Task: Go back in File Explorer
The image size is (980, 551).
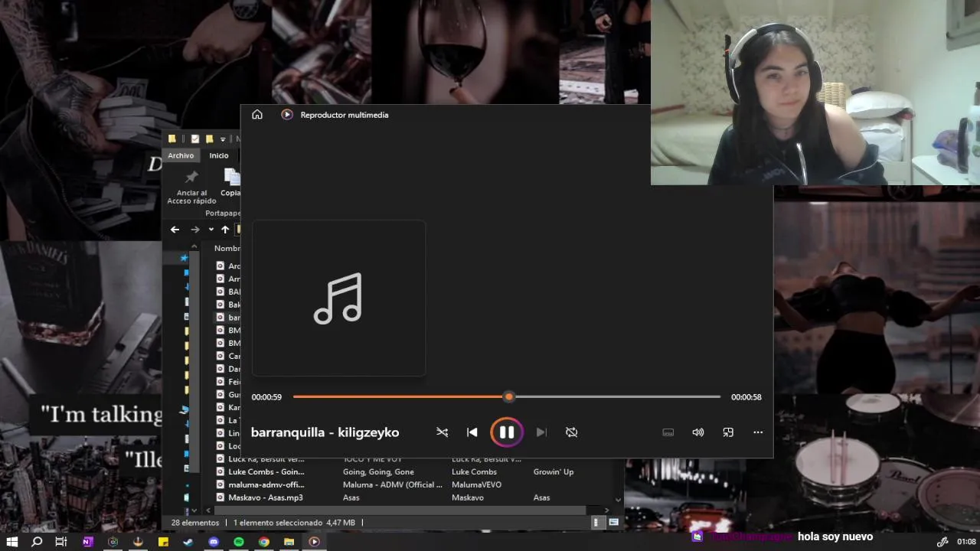Action: 175,230
